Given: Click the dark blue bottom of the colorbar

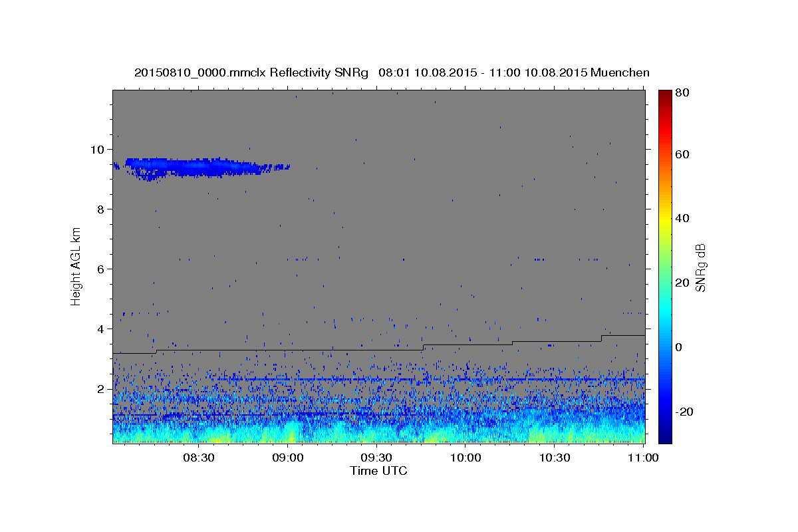Looking at the screenshot, I should 665,436.
